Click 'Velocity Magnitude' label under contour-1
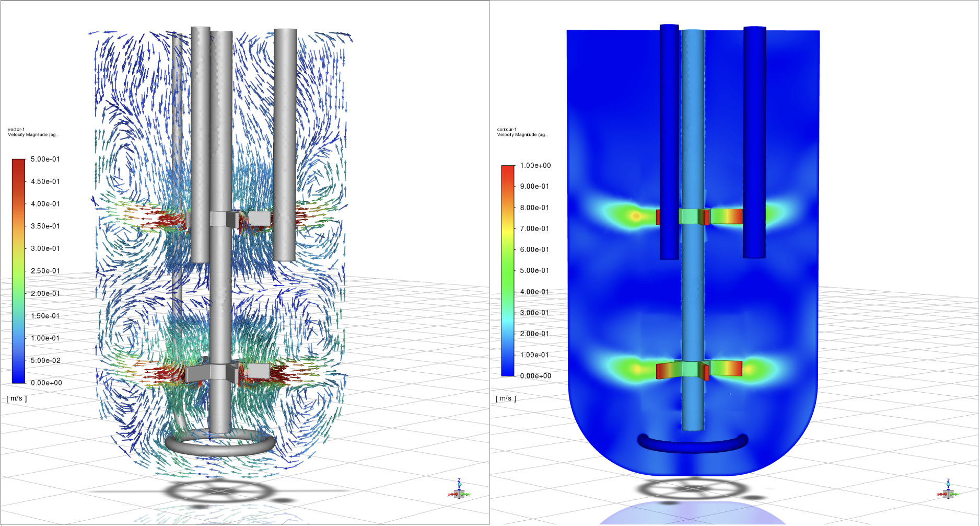The height and width of the screenshot is (526, 980). point(522,135)
